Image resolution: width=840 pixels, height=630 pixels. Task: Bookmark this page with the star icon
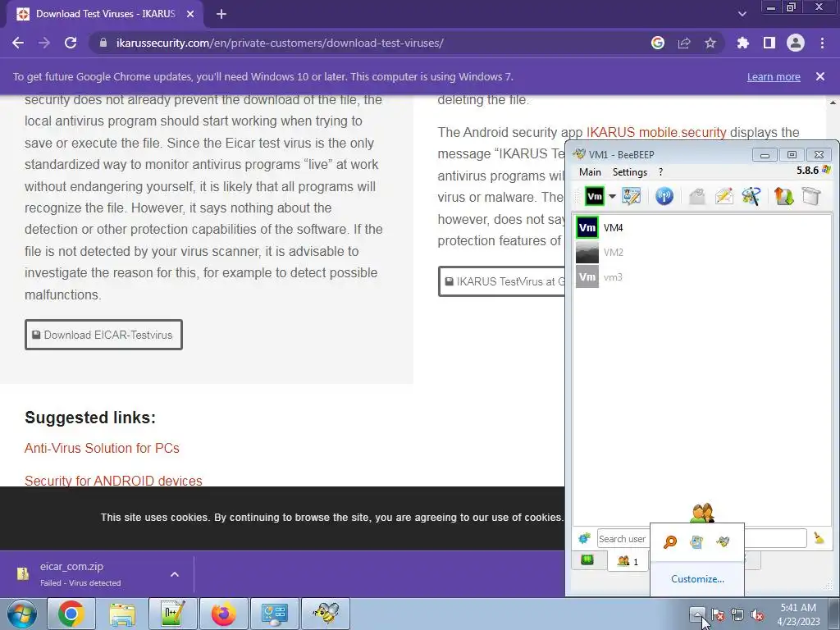coord(710,43)
